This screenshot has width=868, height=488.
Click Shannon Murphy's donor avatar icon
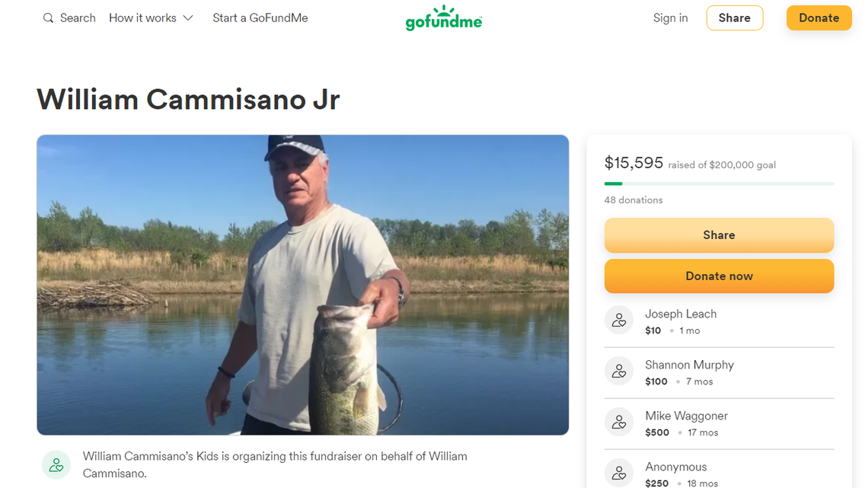tap(619, 372)
